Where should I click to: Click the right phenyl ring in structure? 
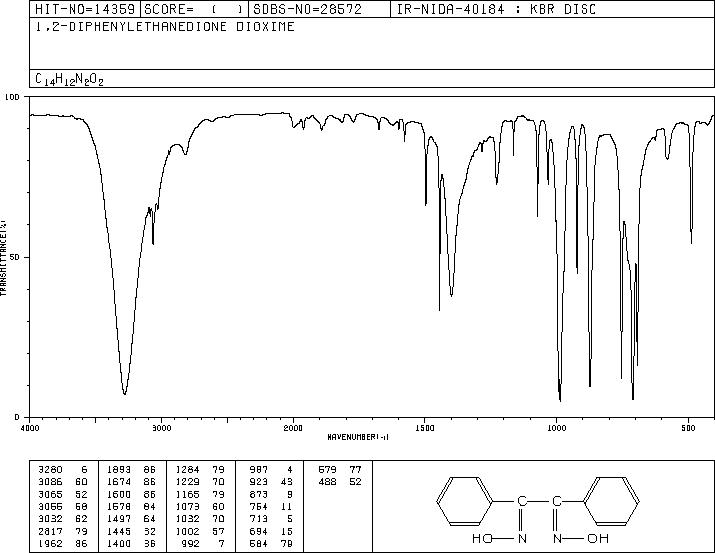coord(611,501)
